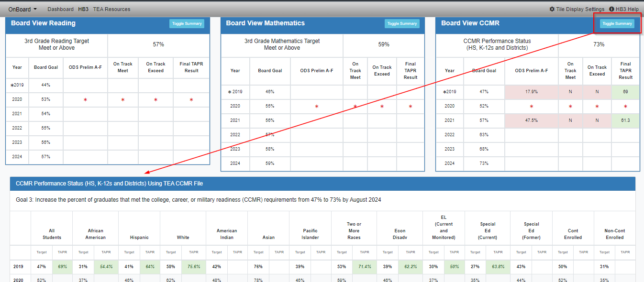This screenshot has height=282, width=644.
Task: Open the OnBoard dropdown menu
Action: pyautogui.click(x=19, y=9)
